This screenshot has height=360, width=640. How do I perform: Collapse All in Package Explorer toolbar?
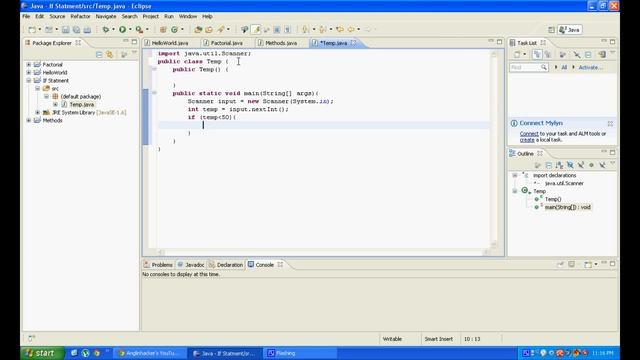tap(99, 54)
